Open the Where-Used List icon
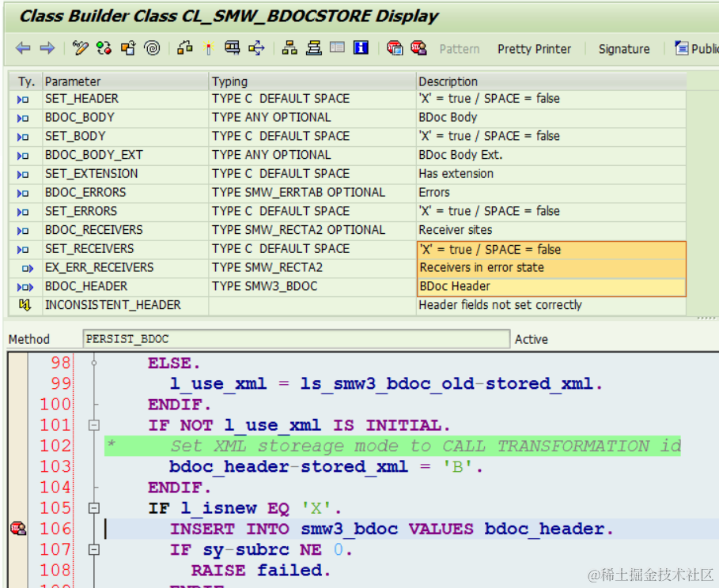The width and height of the screenshot is (719, 588). pos(233,47)
